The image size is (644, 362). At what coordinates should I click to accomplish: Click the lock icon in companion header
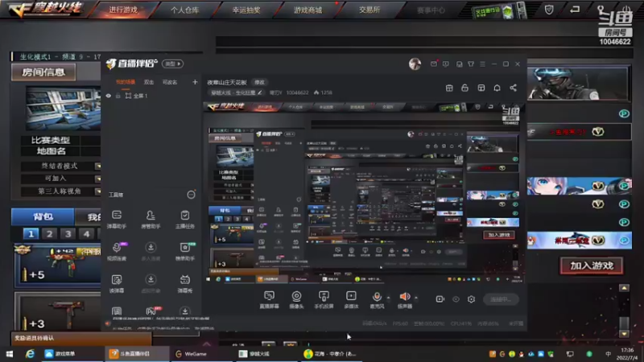(464, 88)
